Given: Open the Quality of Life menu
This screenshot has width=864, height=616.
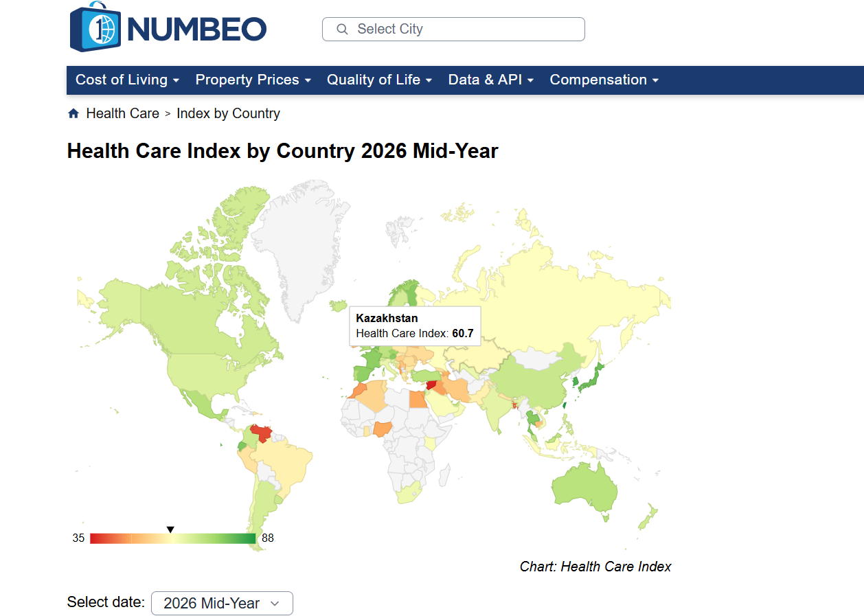Looking at the screenshot, I should point(379,80).
